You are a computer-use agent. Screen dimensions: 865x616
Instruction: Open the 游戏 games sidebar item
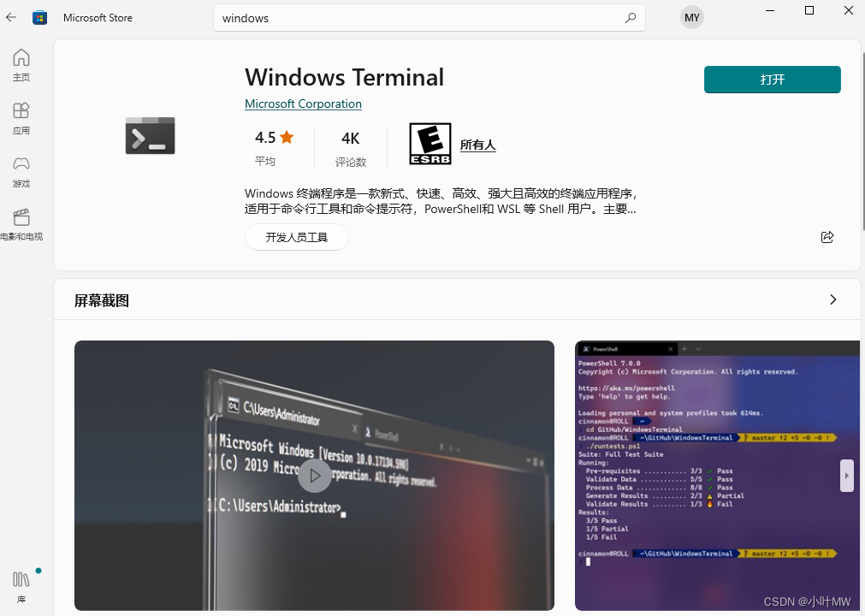click(x=21, y=171)
